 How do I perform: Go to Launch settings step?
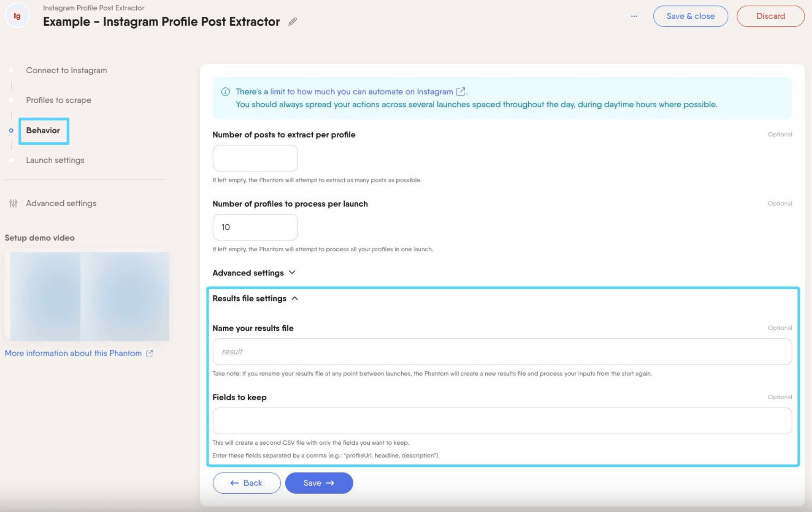click(55, 160)
